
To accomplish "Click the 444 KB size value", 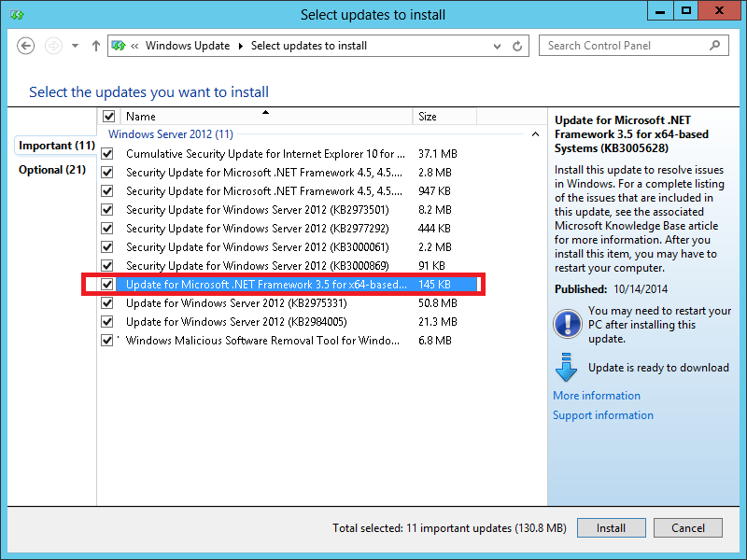I will 434,228.
